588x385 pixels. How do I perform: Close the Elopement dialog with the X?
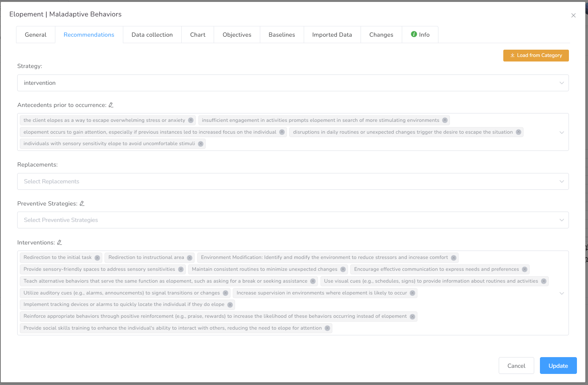tap(573, 16)
